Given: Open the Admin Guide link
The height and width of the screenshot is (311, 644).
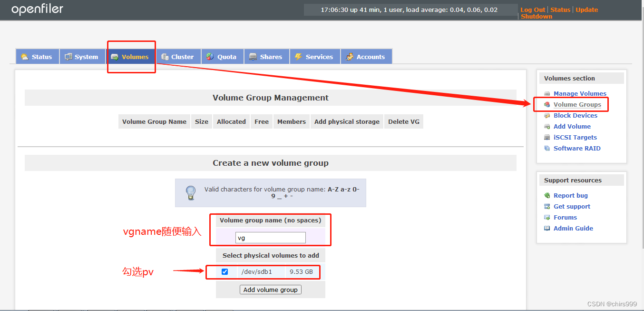Looking at the screenshot, I should 573,228.
